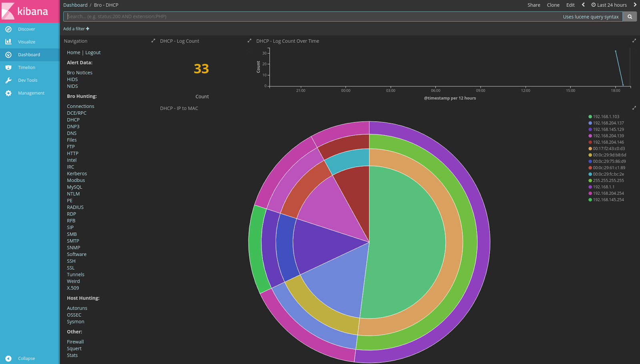Viewport: 640px width, 364px height.
Task: Open Dev Tools using the wrench icon
Action: [8, 80]
